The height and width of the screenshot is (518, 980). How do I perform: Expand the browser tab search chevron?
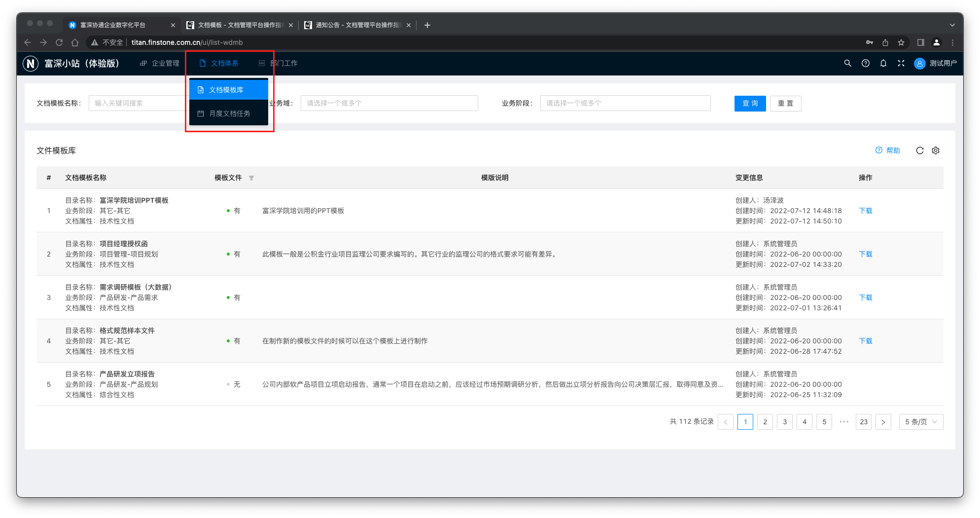pos(952,25)
